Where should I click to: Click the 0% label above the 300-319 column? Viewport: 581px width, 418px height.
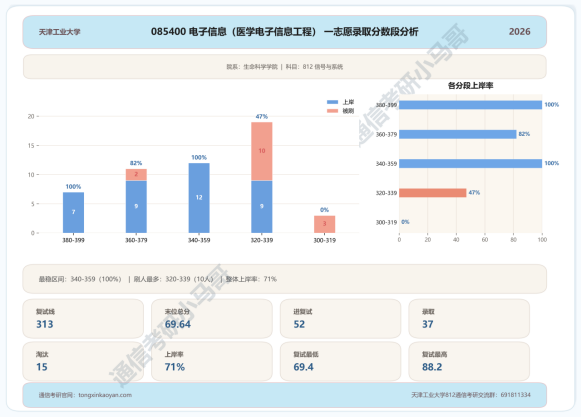[324, 210]
